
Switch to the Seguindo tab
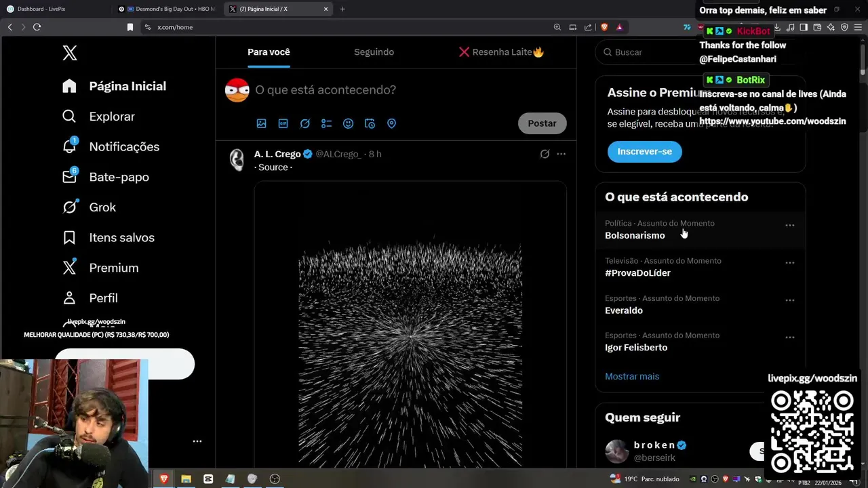point(374,52)
